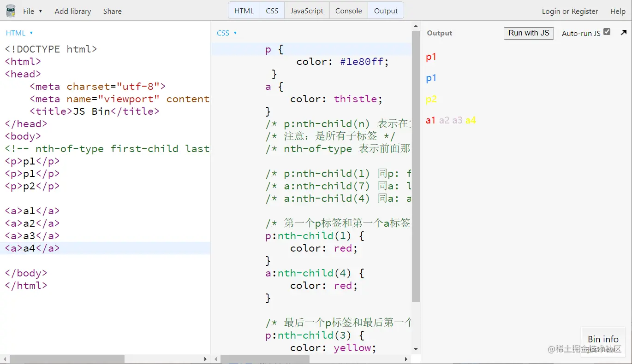Pop out the Output panel with the arrow icon
This screenshot has width=632, height=364.
coord(624,33)
